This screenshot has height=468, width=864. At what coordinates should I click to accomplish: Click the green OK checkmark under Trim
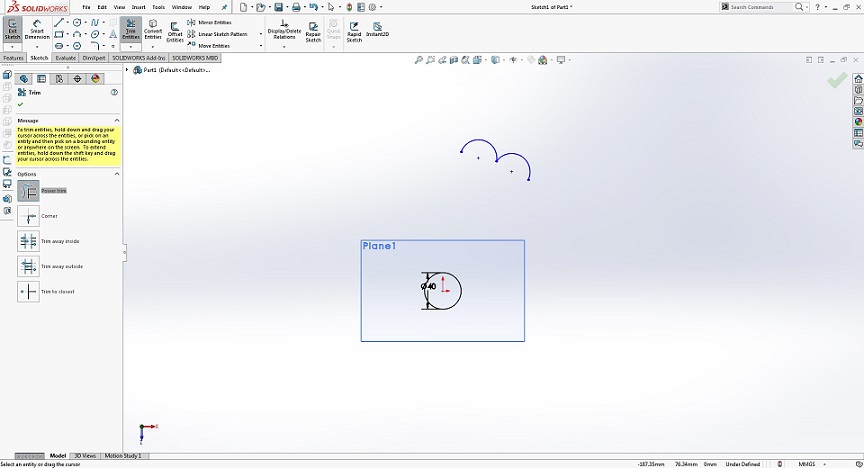20,104
